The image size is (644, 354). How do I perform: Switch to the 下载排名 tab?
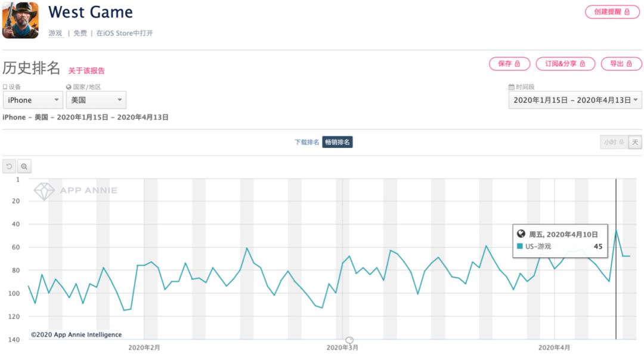coord(306,142)
